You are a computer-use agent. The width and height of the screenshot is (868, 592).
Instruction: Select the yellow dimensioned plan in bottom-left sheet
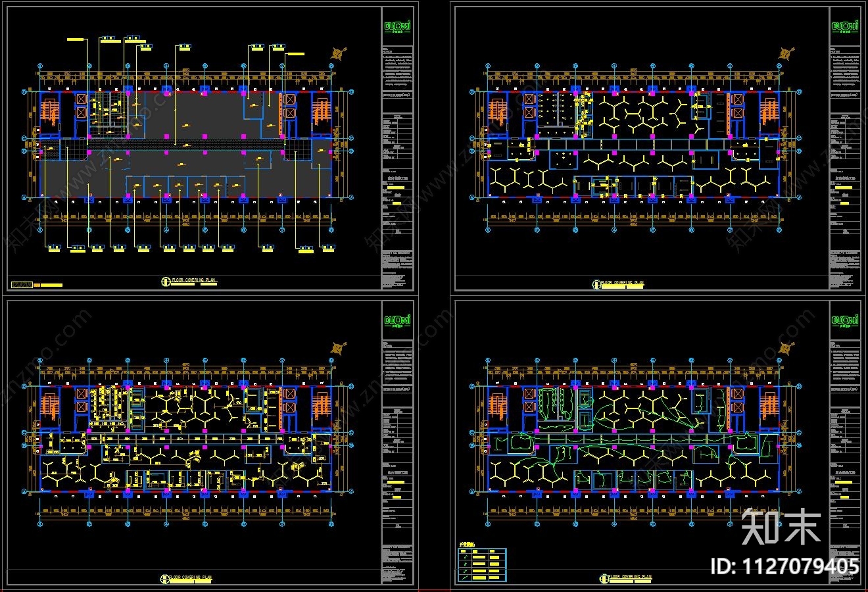[x=185, y=439]
